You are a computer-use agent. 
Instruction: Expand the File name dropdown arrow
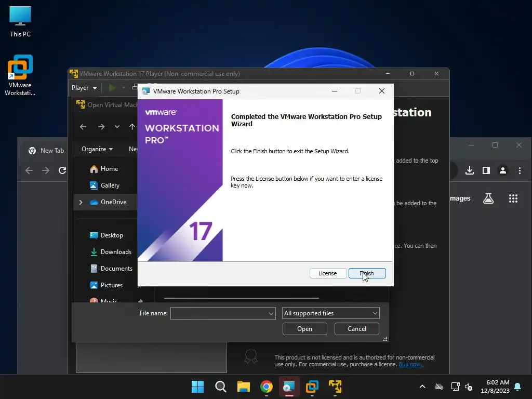[271, 313]
